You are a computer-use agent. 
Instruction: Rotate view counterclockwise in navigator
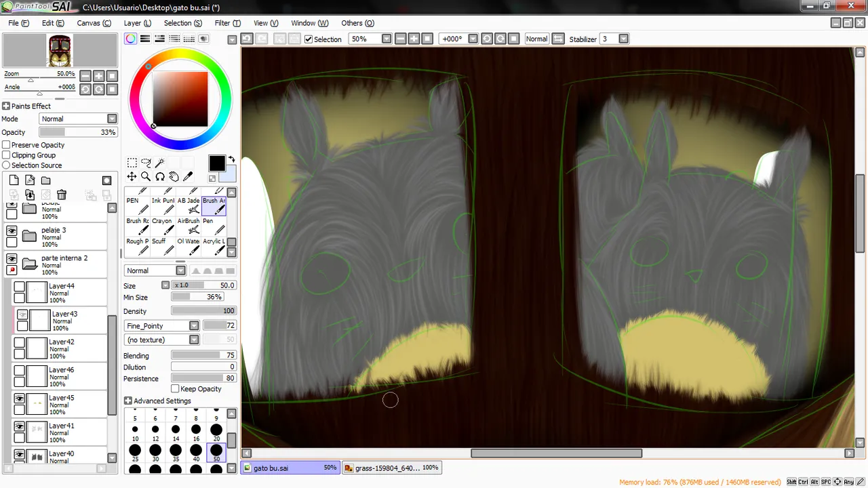pos(85,89)
